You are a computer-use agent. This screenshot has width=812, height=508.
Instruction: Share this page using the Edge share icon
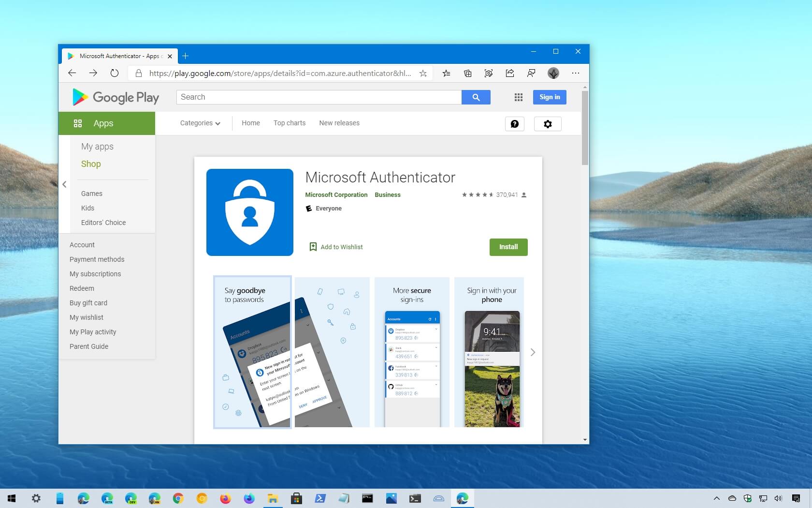[509, 73]
